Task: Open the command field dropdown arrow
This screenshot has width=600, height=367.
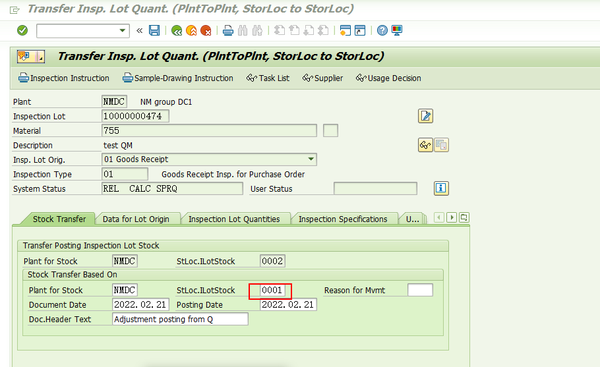Action: click(122, 30)
